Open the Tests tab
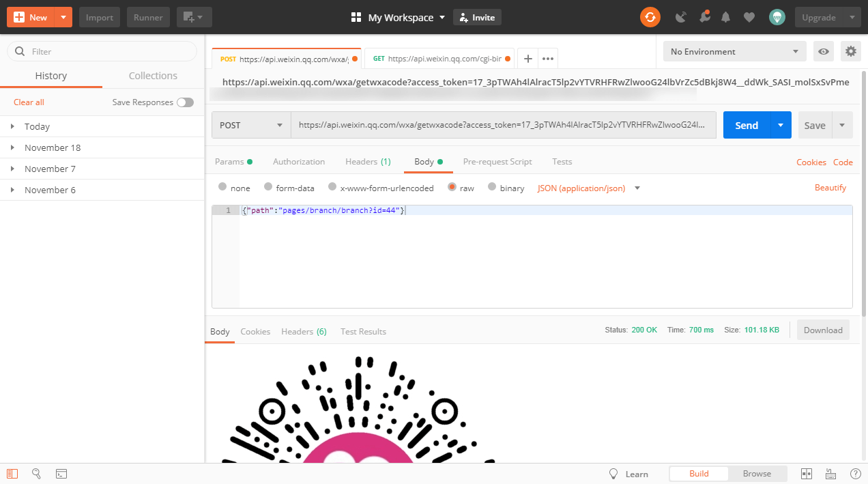Screen dimensions: 868x484 click(562, 162)
